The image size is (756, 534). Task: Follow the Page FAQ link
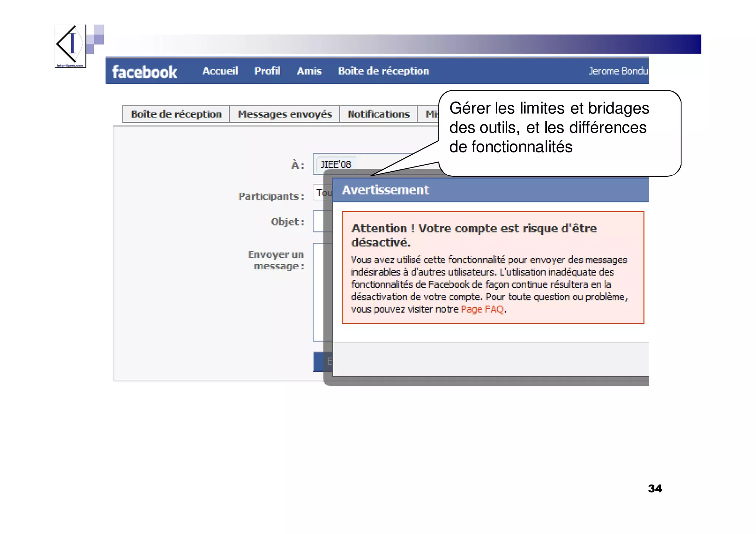point(482,309)
